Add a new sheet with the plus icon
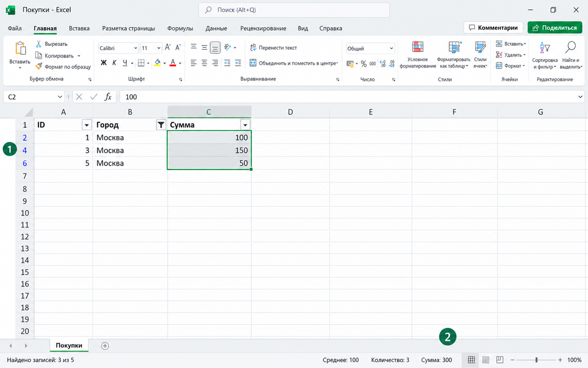588x368 pixels. coord(105,346)
